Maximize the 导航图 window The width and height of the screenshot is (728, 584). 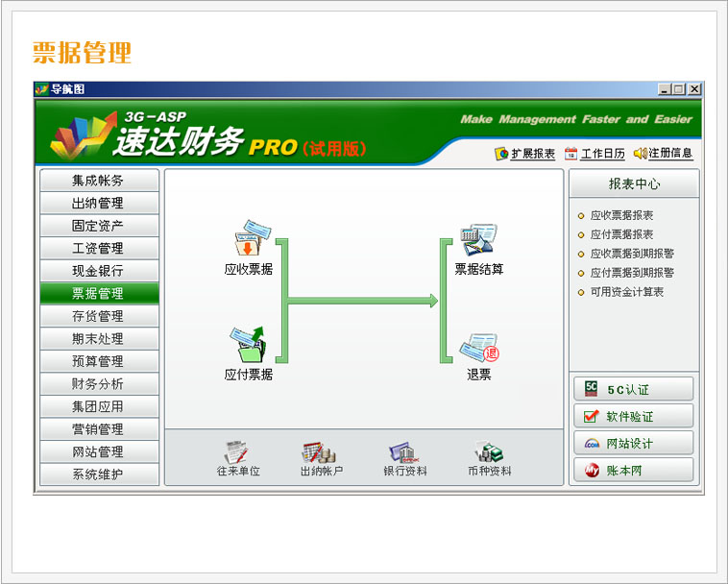tap(679, 89)
